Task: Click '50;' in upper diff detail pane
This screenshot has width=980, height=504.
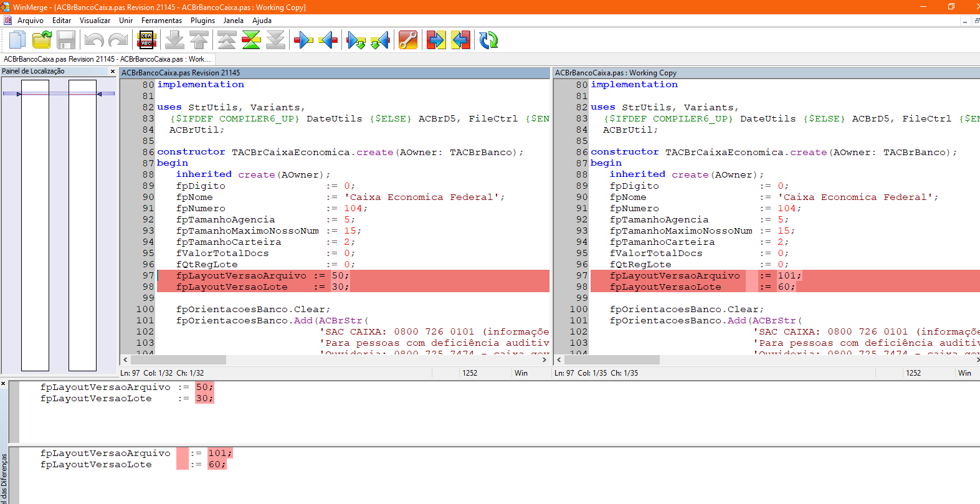Action: coord(204,388)
